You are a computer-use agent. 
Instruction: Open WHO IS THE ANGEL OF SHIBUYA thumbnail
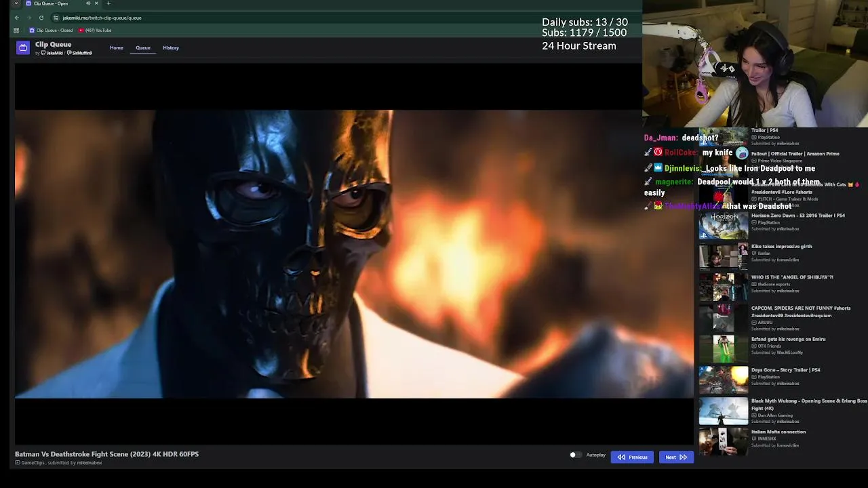pyautogui.click(x=724, y=287)
